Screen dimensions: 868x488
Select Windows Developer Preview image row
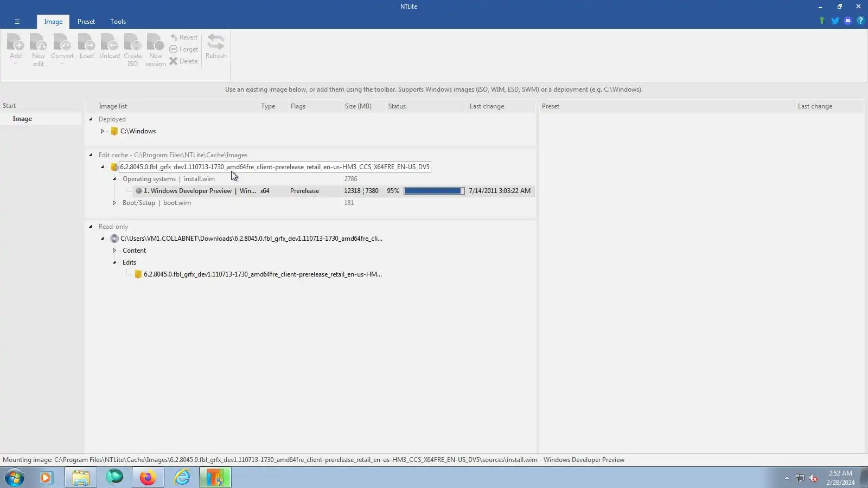click(x=334, y=191)
